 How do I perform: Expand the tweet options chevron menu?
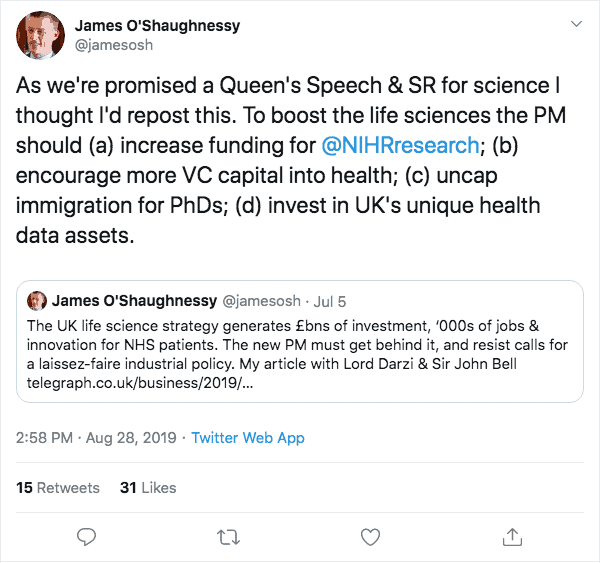573,23
